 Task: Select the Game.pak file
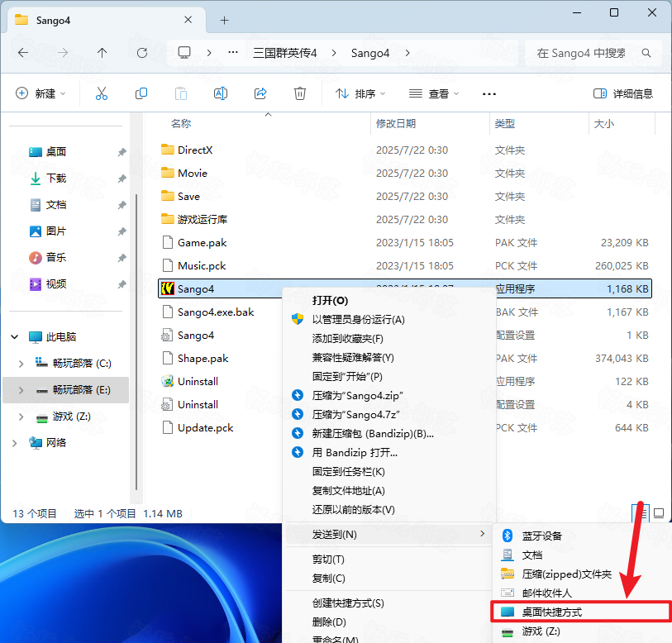(203, 243)
